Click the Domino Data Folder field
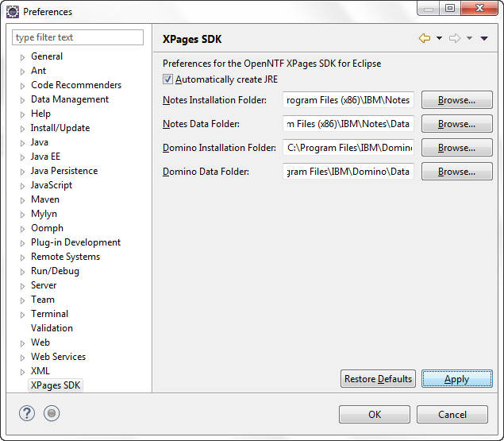504x441 pixels. 348,172
